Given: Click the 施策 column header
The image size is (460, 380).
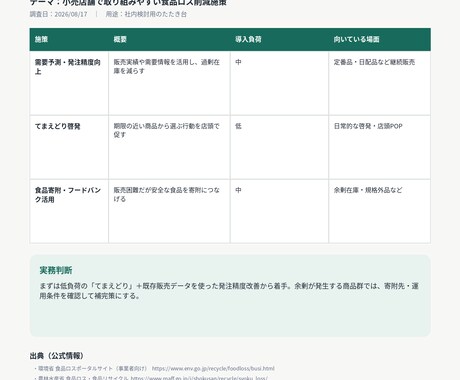Looking at the screenshot, I should pyautogui.click(x=69, y=39).
